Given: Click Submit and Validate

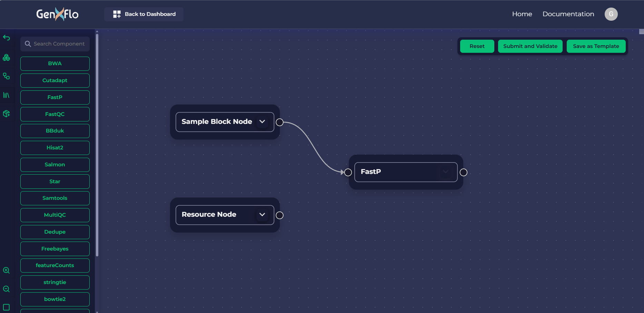Looking at the screenshot, I should point(530,46).
